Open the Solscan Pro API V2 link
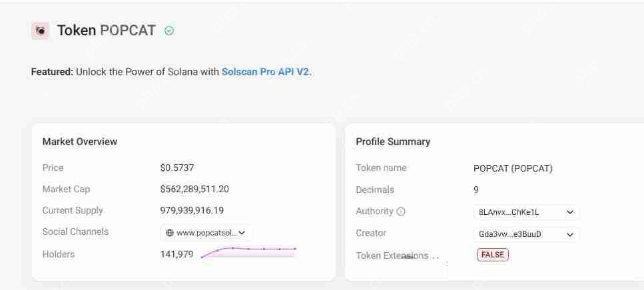 pyautogui.click(x=265, y=72)
